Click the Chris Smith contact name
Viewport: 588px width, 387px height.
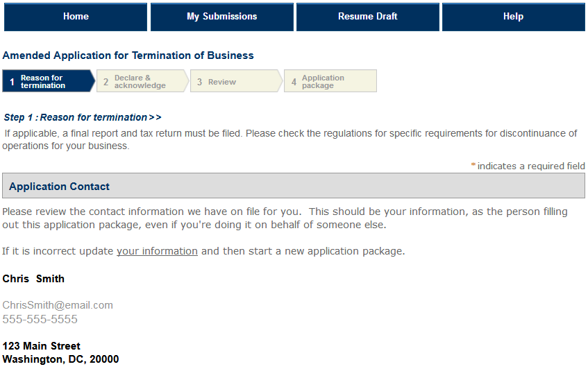pos(33,279)
